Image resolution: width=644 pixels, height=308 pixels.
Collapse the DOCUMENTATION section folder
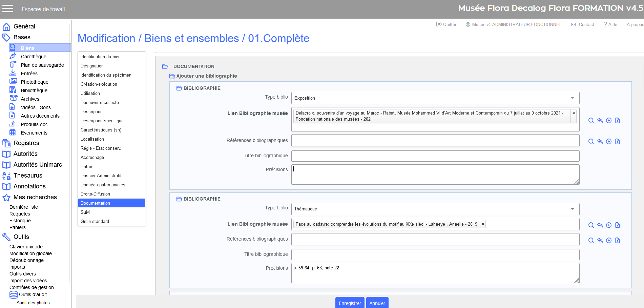click(165, 67)
